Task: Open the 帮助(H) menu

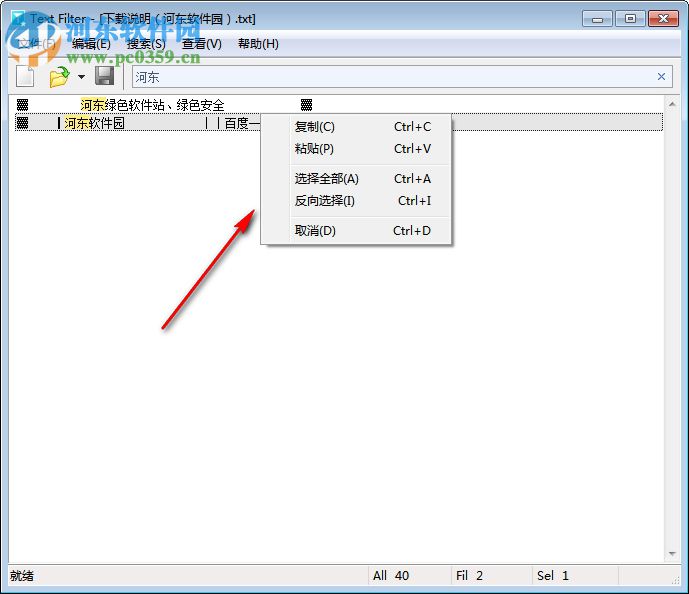Action: point(258,44)
